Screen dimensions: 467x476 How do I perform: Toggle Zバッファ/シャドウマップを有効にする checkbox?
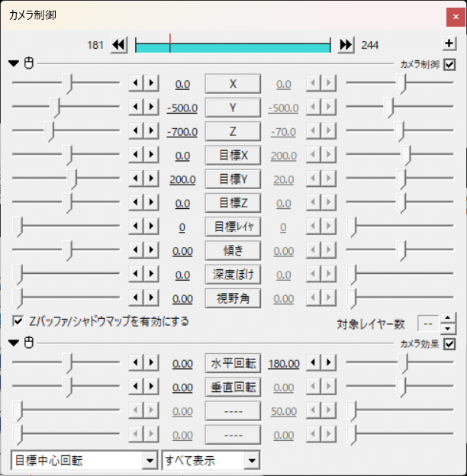click(x=18, y=321)
